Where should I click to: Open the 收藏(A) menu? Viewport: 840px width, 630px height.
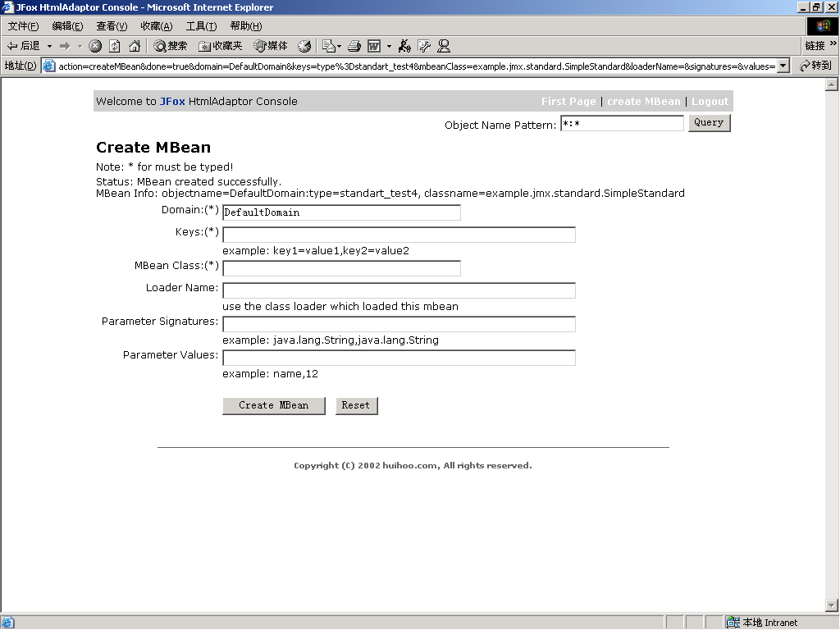(157, 26)
